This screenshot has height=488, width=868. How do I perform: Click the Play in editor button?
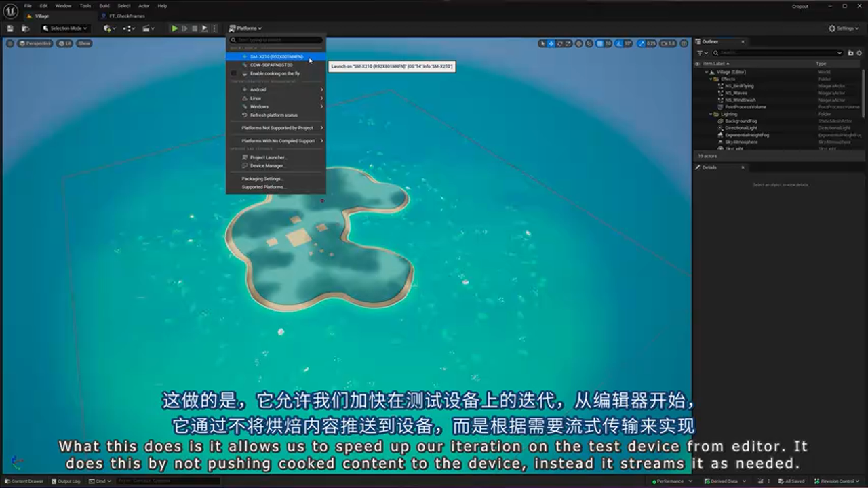pos(175,28)
